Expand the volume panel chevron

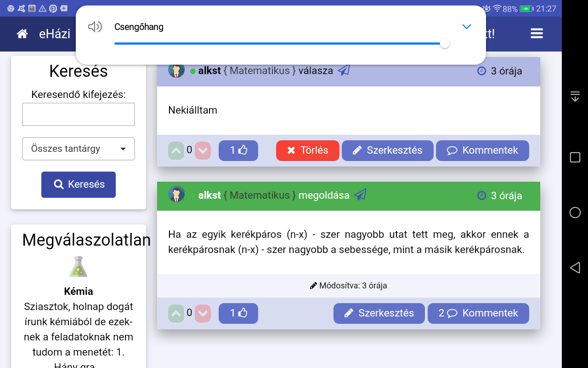pyautogui.click(x=466, y=27)
